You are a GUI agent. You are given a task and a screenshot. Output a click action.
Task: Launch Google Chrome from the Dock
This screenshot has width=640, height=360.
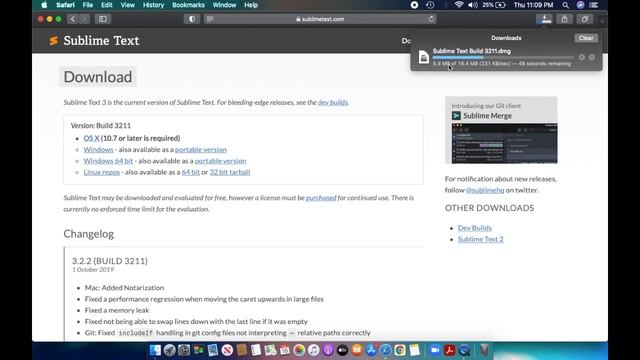click(400, 350)
